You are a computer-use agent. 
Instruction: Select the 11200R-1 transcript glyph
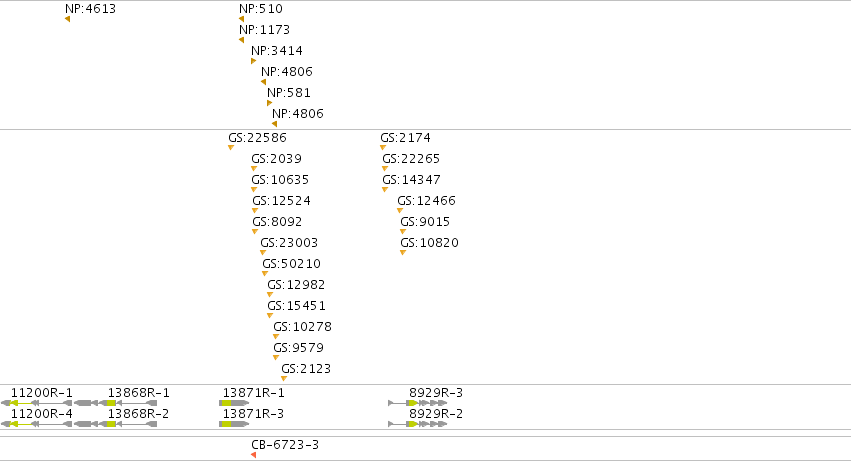pyautogui.click(x=36, y=403)
